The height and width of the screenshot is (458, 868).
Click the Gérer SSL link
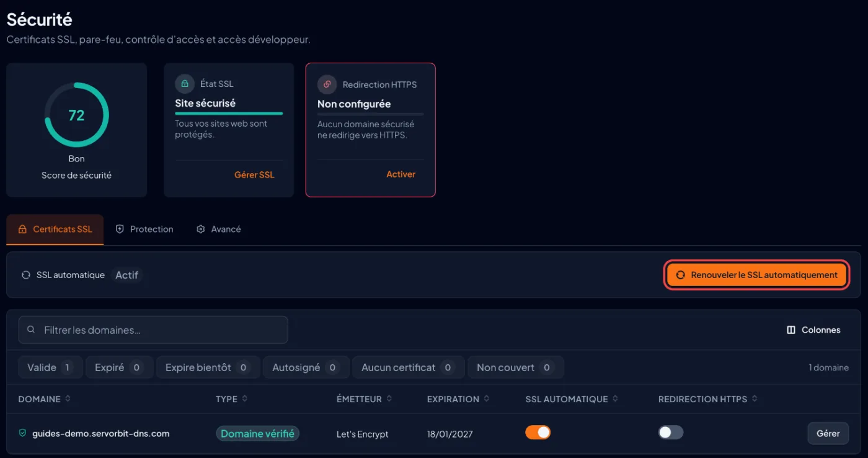(254, 175)
